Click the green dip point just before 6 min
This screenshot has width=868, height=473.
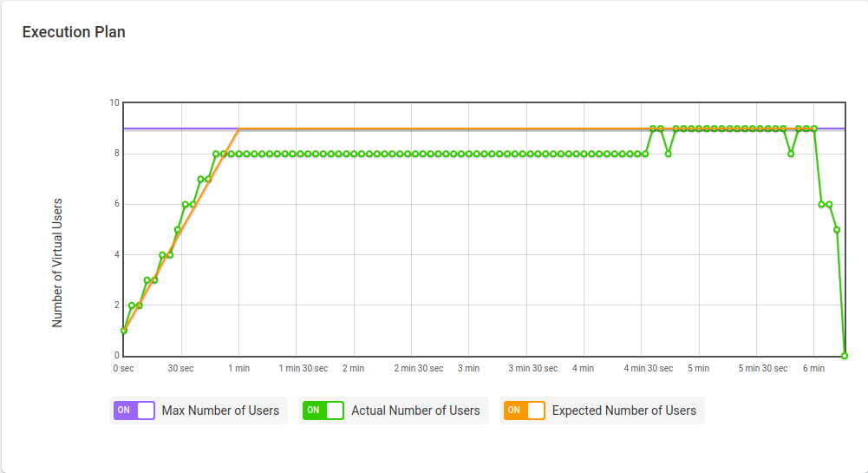pos(791,154)
